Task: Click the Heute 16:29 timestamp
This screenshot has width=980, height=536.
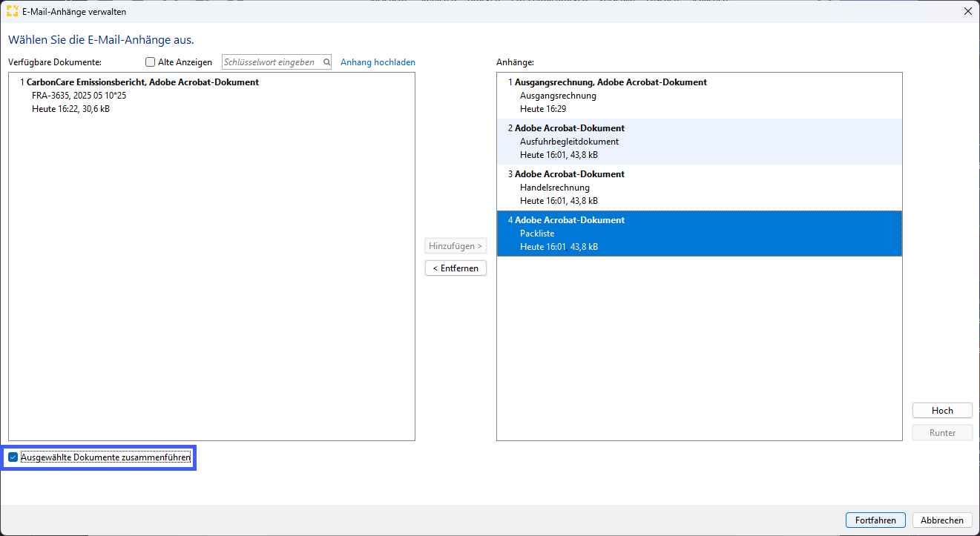Action: 543,109
